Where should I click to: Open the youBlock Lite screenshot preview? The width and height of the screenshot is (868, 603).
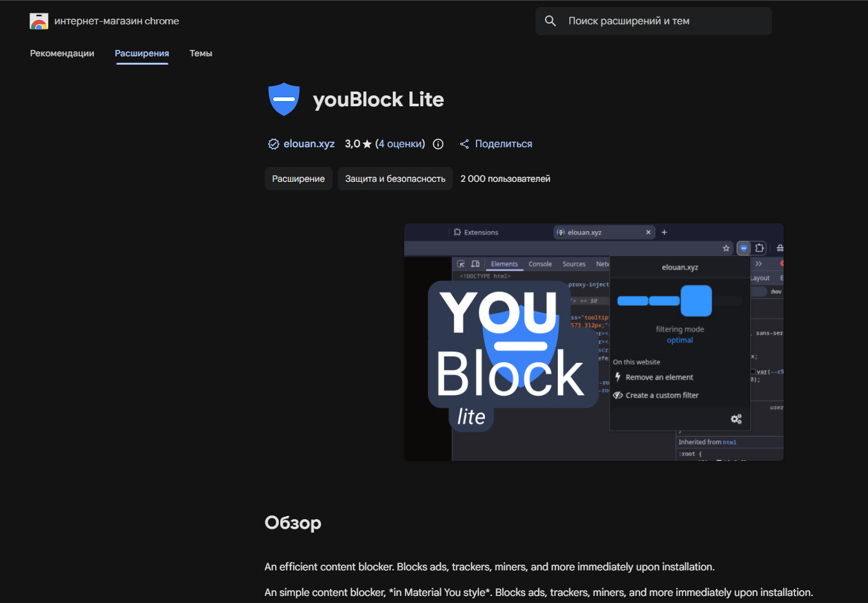click(594, 342)
